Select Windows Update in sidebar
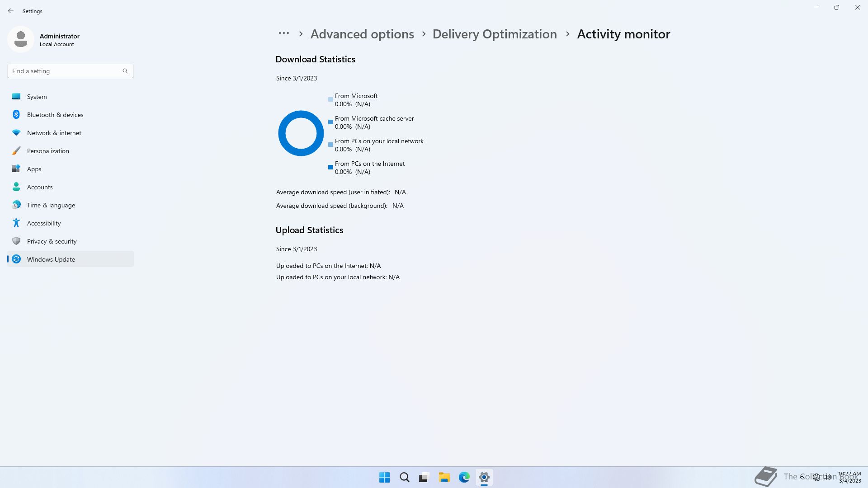Image resolution: width=868 pixels, height=488 pixels. click(51, 259)
